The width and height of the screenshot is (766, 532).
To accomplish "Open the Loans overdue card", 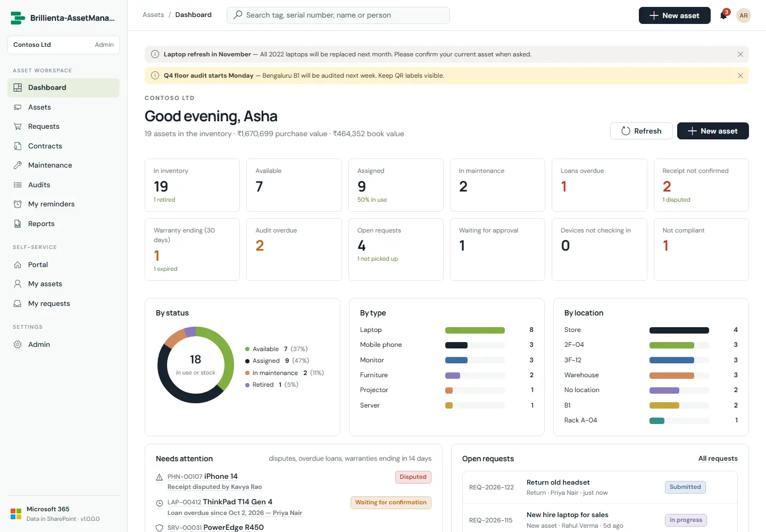I will [x=600, y=185].
